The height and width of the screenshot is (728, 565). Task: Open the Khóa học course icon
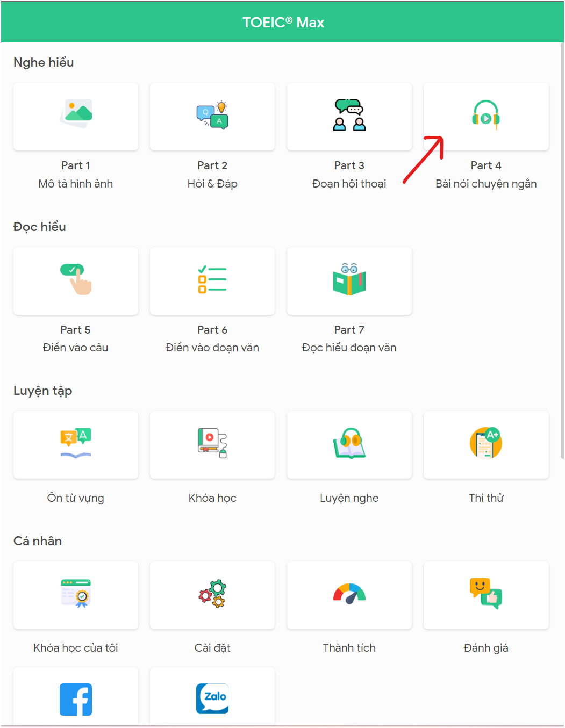pyautogui.click(x=212, y=443)
